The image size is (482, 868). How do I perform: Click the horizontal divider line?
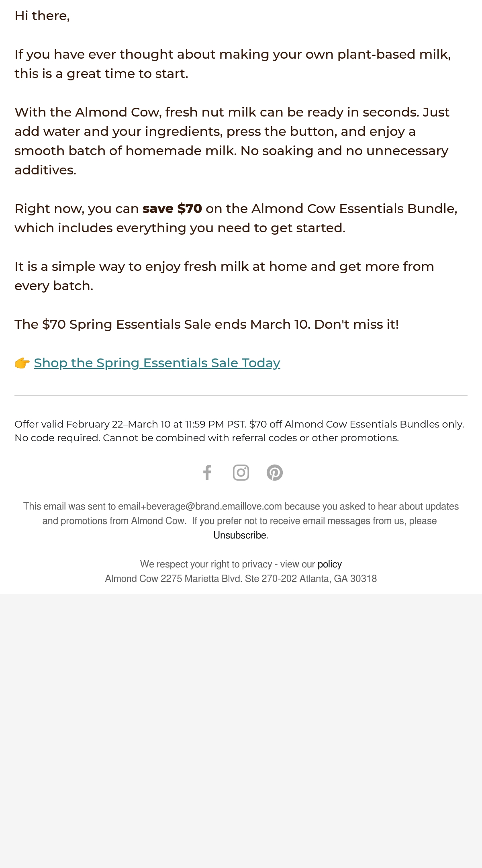[x=241, y=396]
